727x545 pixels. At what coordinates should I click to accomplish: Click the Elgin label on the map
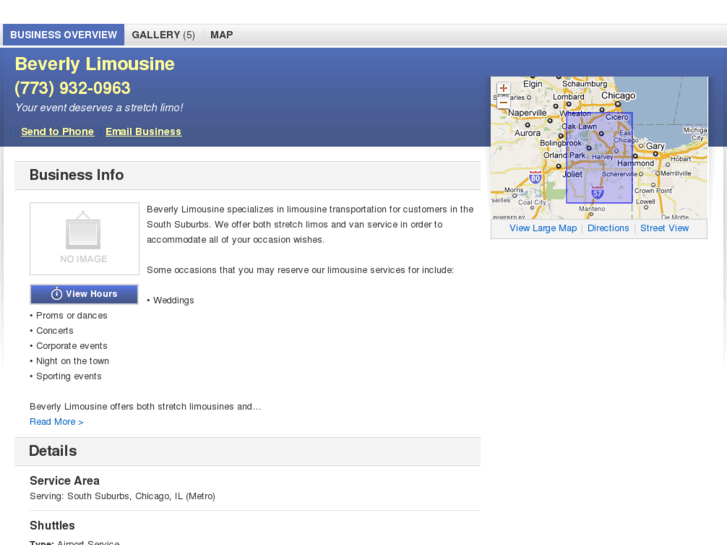(x=533, y=84)
